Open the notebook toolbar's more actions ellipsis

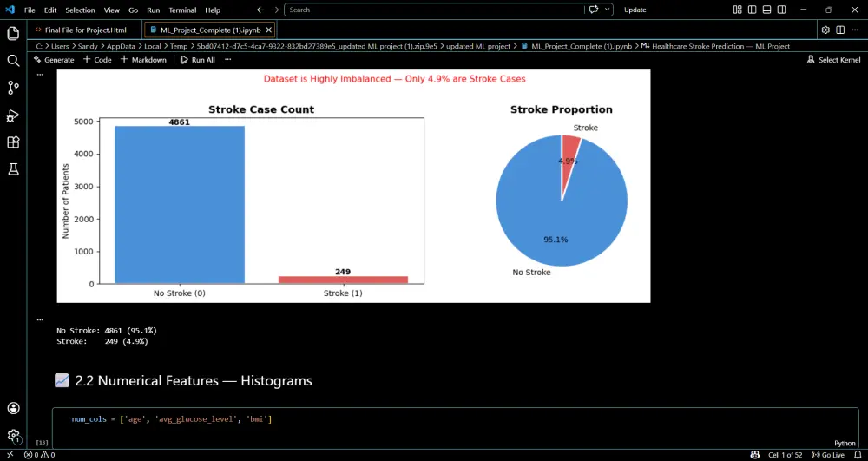coord(227,60)
